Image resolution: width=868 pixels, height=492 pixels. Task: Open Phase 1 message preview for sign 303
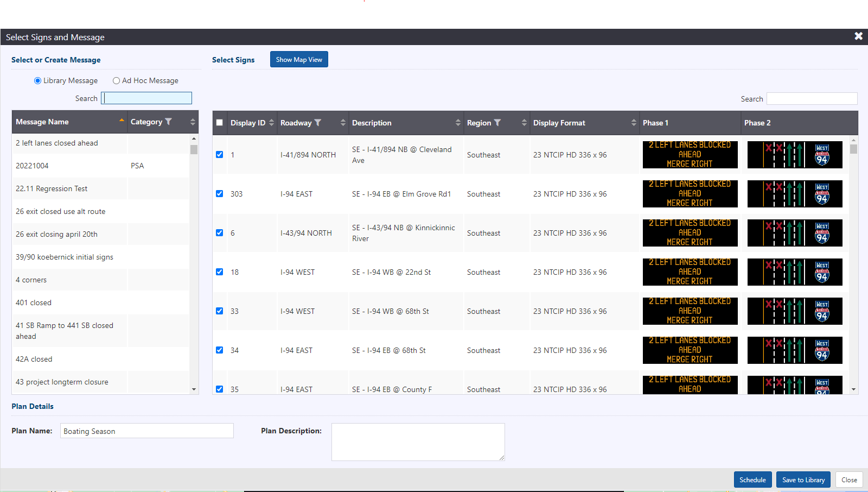pos(690,194)
